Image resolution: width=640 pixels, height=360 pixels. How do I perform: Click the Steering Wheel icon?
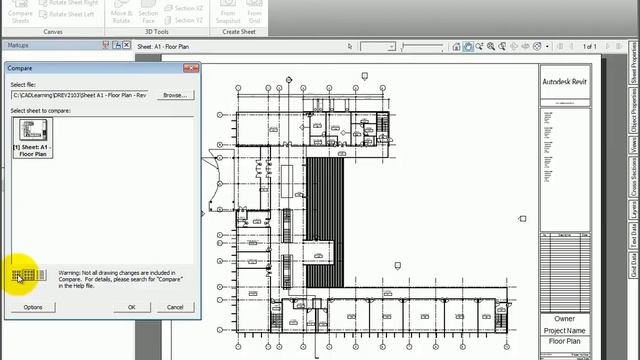(537, 47)
